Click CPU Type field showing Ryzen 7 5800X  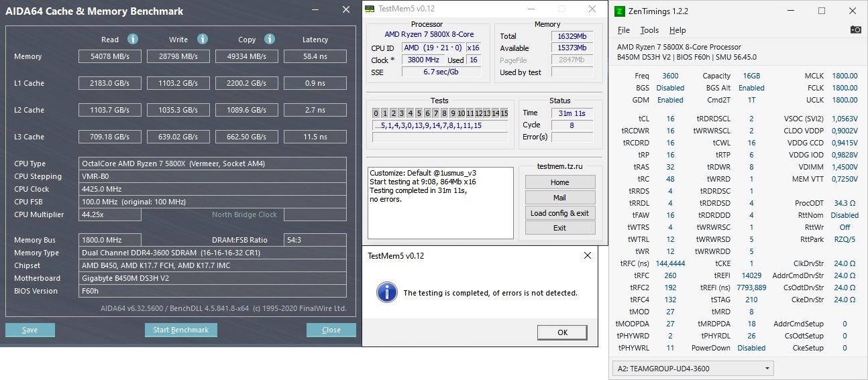coord(213,164)
